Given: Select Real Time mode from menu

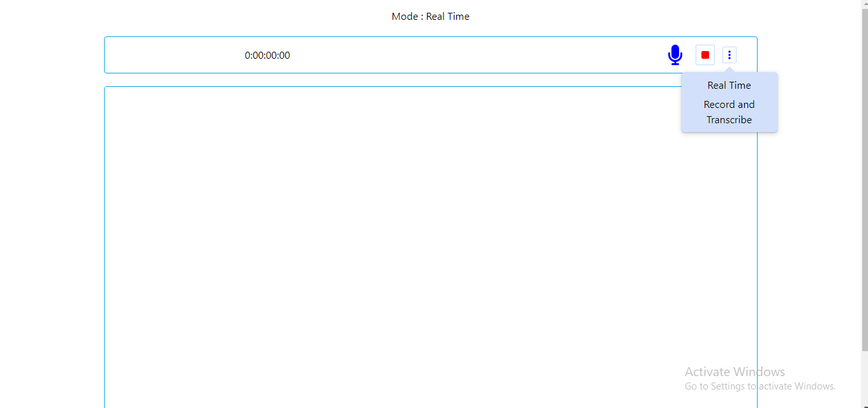Looking at the screenshot, I should [730, 86].
